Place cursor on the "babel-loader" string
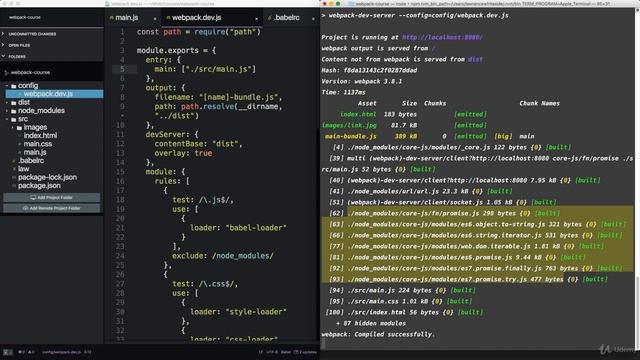The width and height of the screenshot is (640, 360). coord(256,228)
